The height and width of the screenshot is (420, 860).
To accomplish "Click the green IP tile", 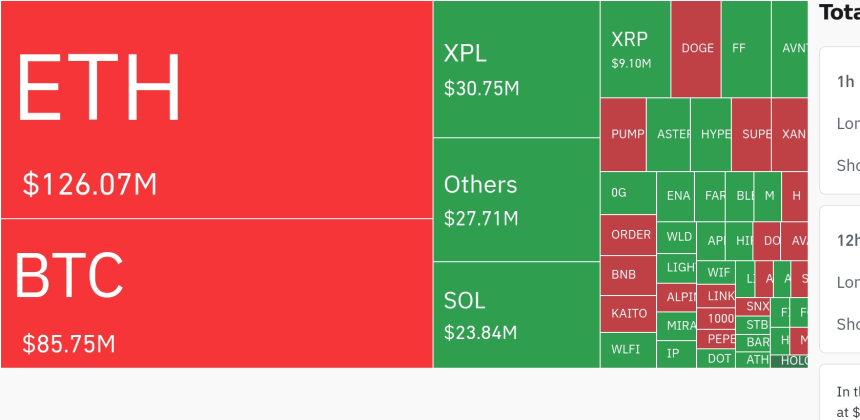I will click(676, 353).
